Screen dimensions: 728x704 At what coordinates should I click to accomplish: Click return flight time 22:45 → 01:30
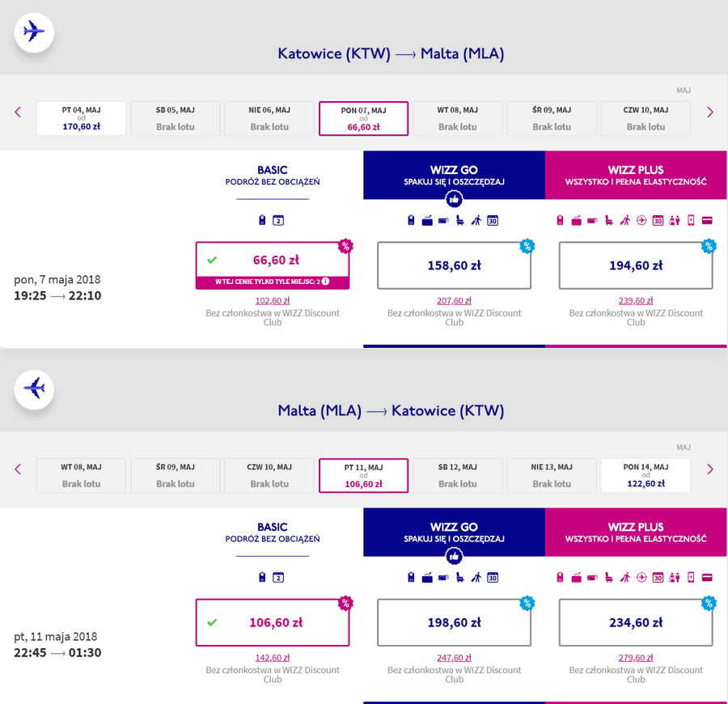click(x=57, y=653)
